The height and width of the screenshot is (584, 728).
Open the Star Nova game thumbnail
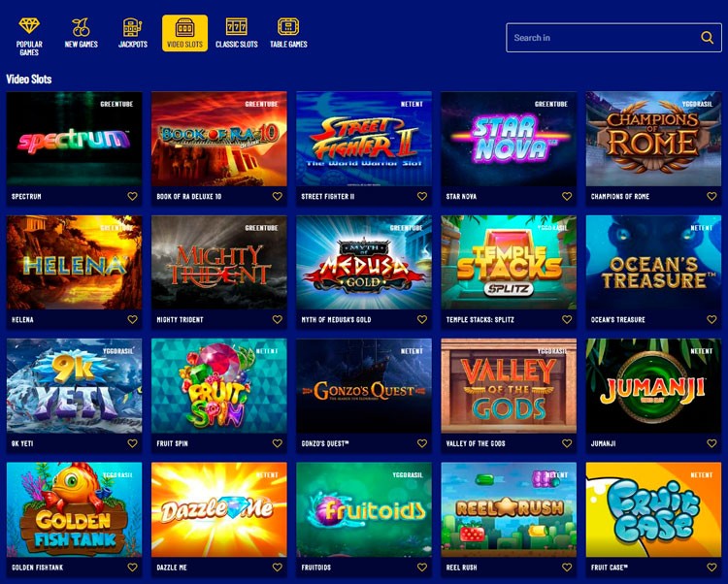509,139
